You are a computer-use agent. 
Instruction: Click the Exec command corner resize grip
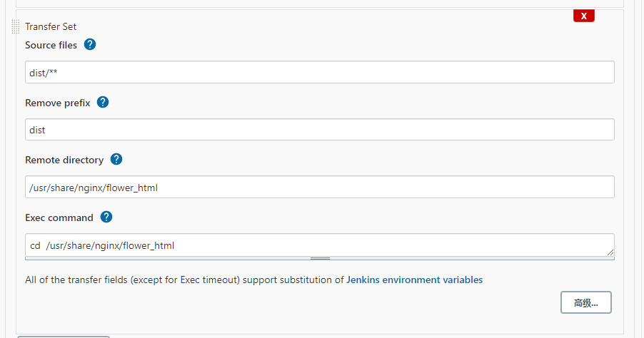[610, 252]
